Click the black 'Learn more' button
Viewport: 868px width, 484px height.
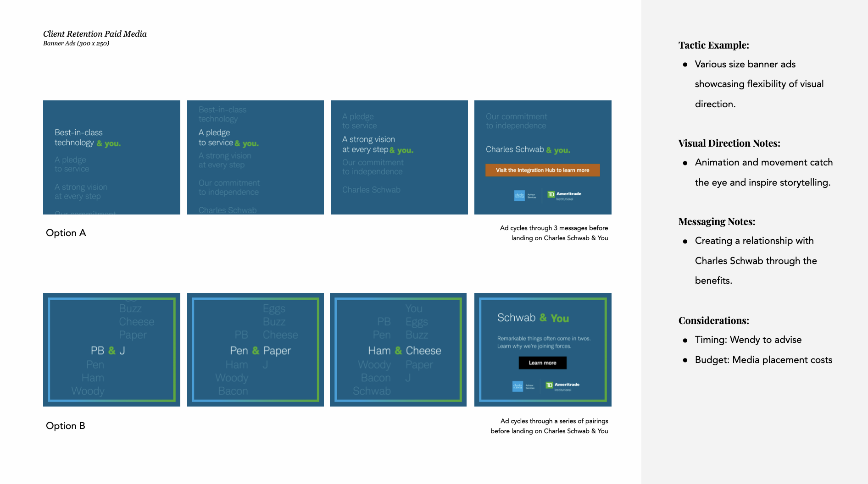[542, 363]
